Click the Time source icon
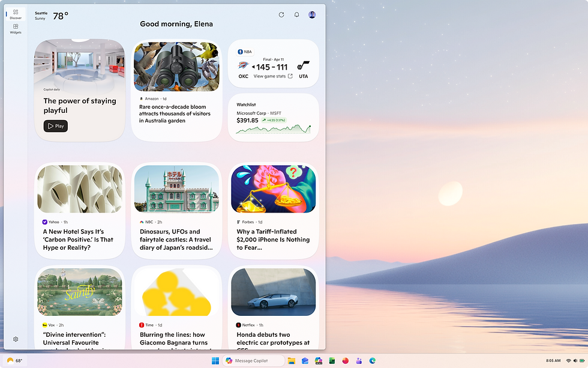Screen dimensions: 588x368 pyautogui.click(x=142, y=325)
